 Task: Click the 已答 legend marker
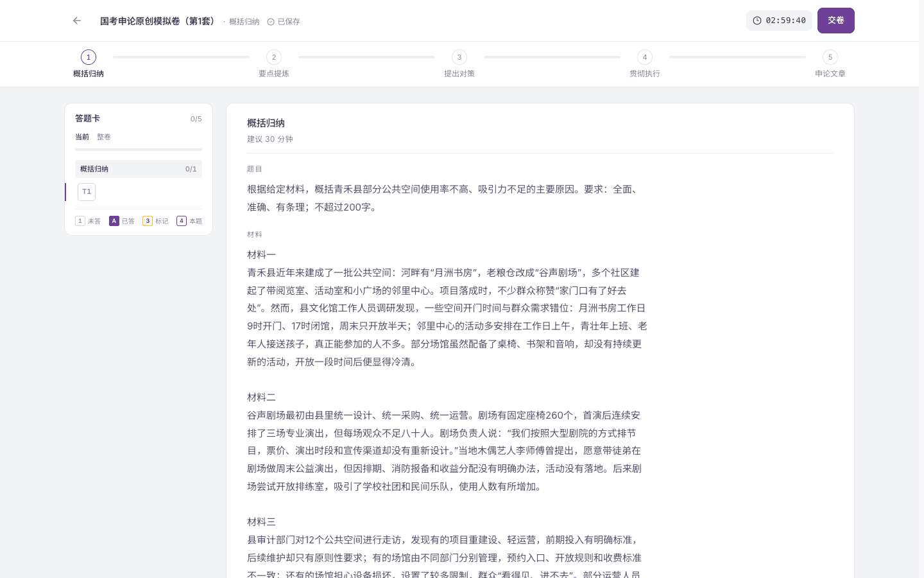[114, 221]
